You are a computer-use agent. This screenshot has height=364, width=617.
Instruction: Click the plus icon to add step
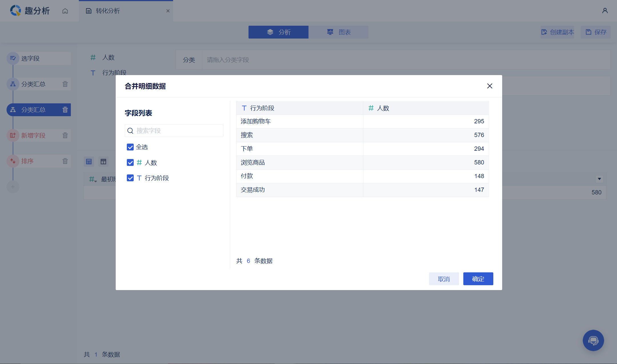pos(13,187)
